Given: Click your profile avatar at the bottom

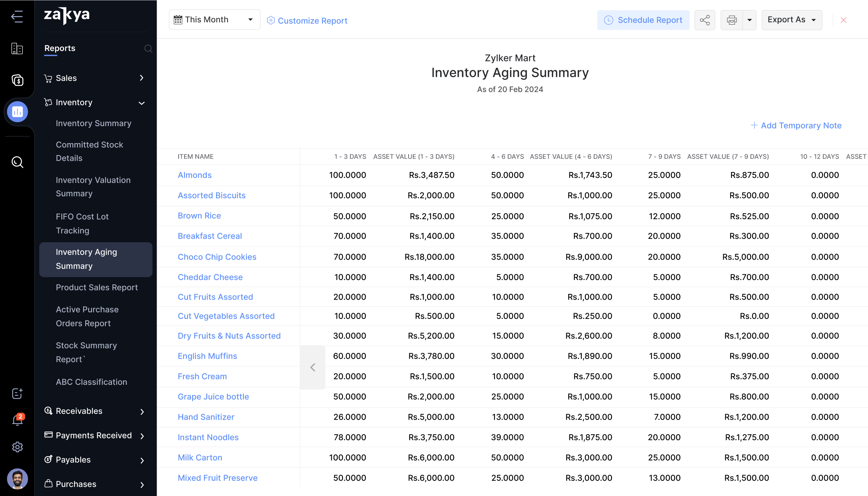Looking at the screenshot, I should 17,479.
